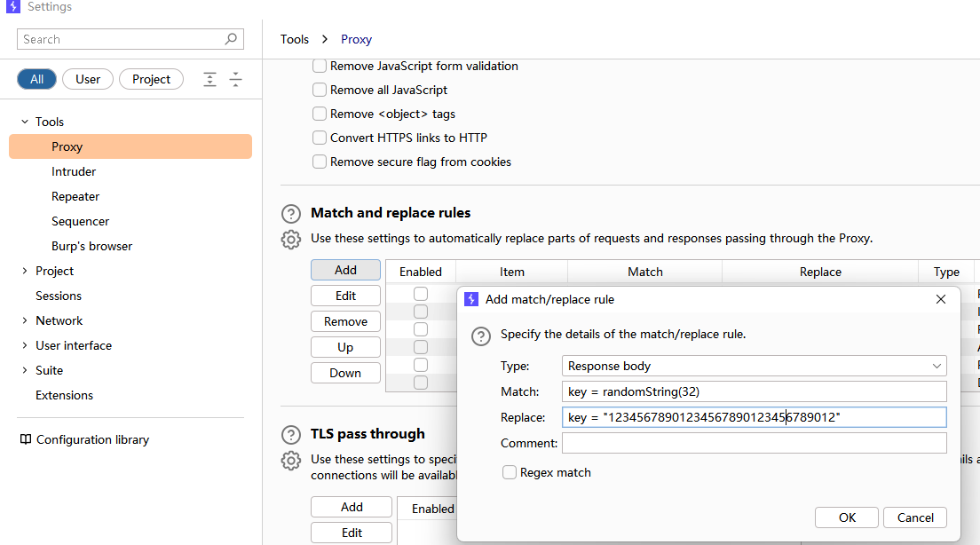Enable the Regex match checkbox
This screenshot has height=545, width=980.
point(510,472)
